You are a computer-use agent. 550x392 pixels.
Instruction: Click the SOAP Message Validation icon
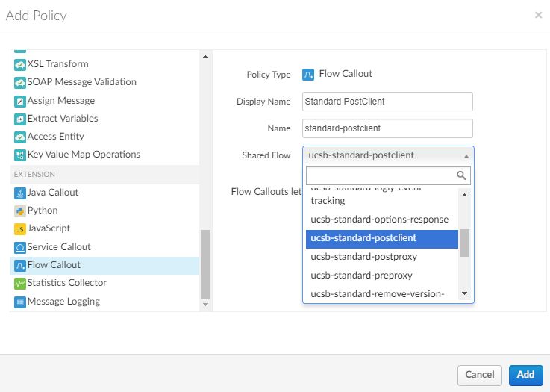coord(20,82)
